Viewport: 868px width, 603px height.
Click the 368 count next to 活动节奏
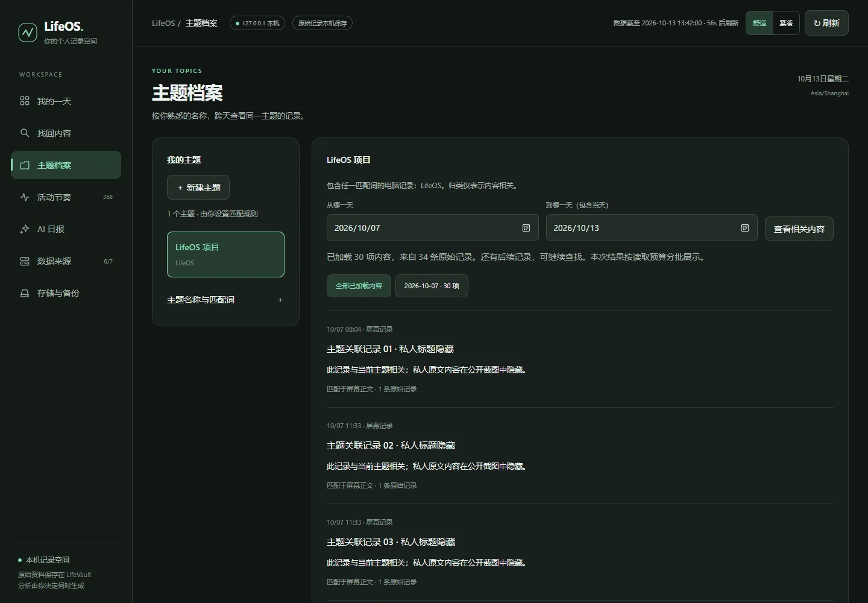click(108, 197)
